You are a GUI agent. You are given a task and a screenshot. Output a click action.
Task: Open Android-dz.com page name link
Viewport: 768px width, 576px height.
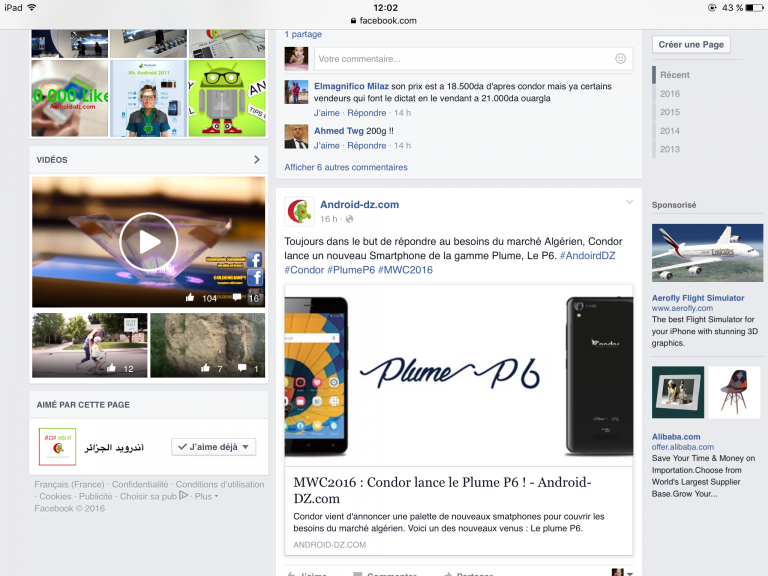[360, 205]
